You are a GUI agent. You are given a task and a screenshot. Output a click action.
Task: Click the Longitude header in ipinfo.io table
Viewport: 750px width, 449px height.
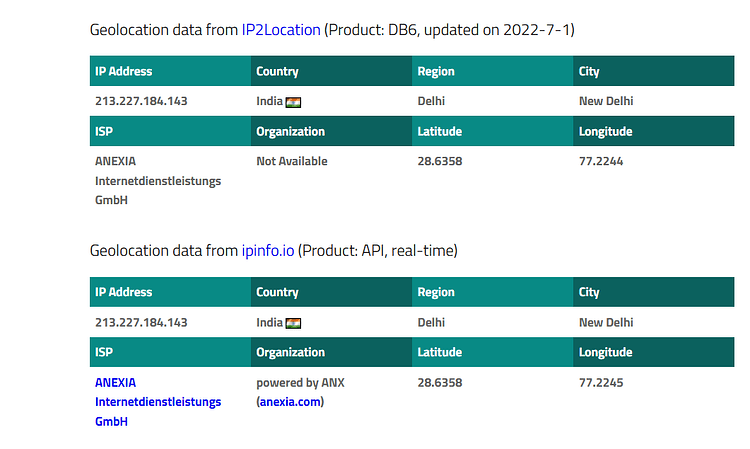654,352
